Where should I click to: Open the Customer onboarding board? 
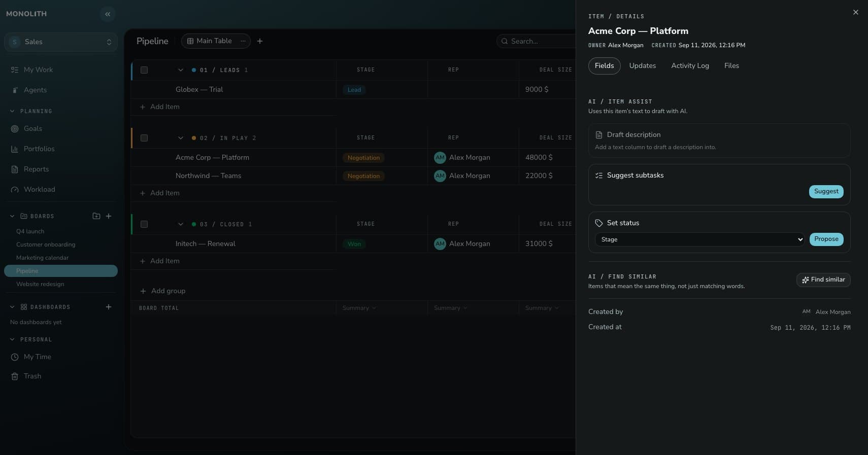click(61, 244)
